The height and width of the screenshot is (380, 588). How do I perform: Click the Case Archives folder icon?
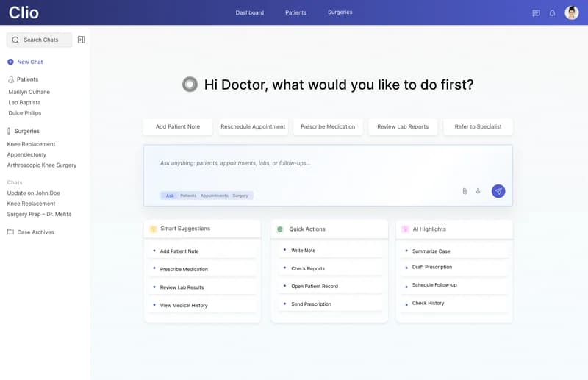point(10,232)
